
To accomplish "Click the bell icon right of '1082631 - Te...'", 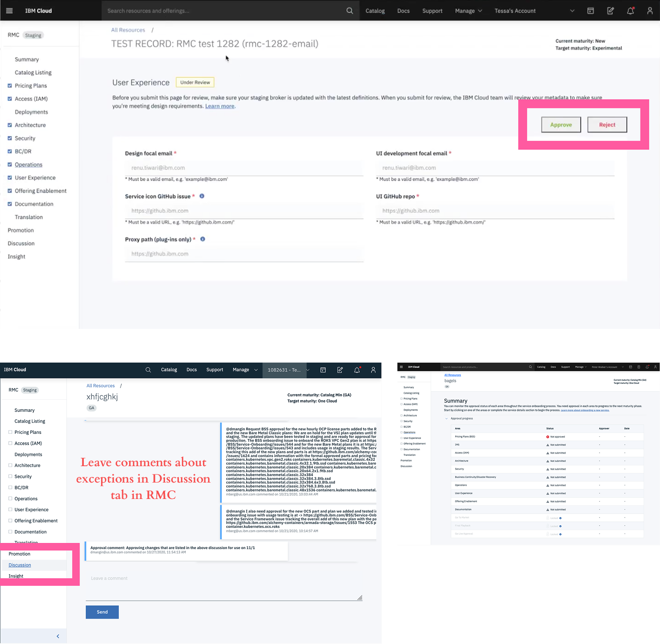I will click(x=357, y=370).
